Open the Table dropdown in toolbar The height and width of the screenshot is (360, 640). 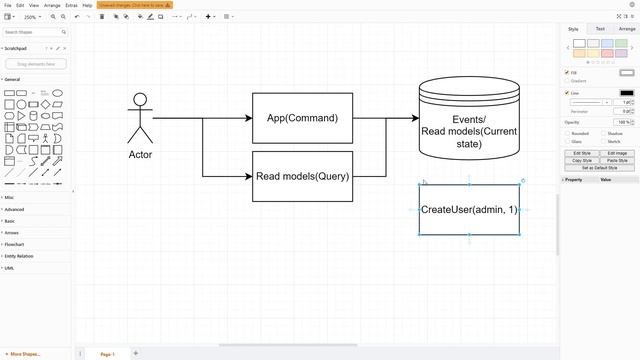pyautogui.click(x=229, y=17)
